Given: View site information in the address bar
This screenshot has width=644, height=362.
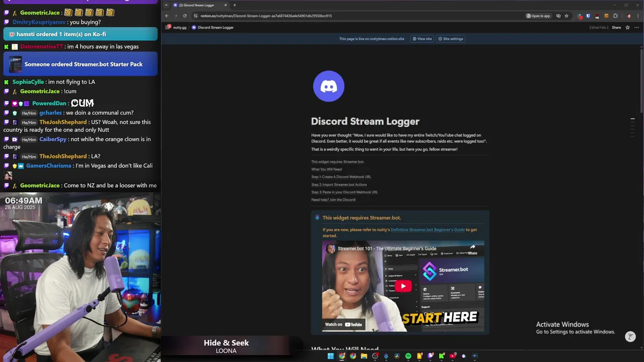Looking at the screenshot, I should click(196, 16).
